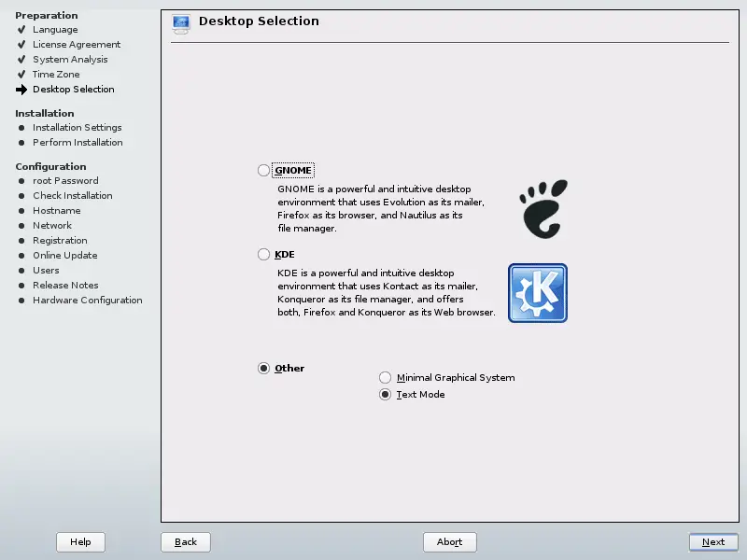Click the Users step
This screenshot has height=560, width=747.
point(46,270)
